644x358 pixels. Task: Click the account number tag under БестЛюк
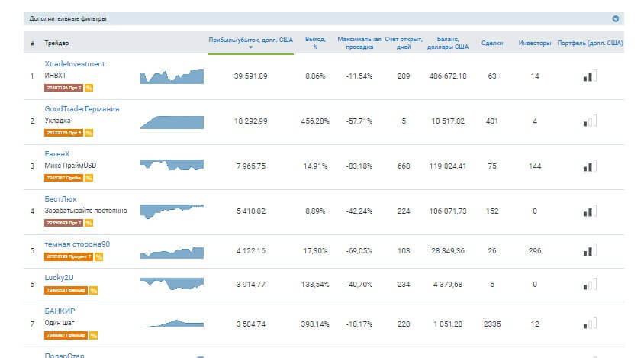click(63, 223)
